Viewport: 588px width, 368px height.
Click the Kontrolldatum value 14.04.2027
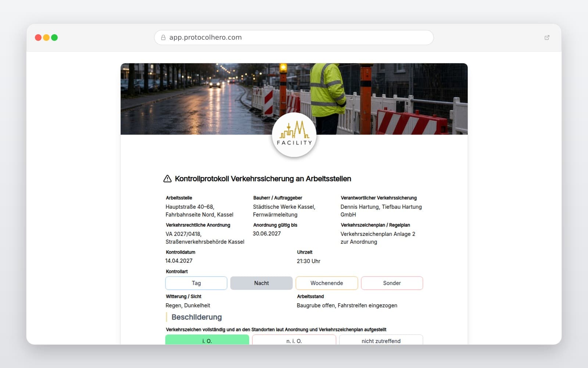tap(179, 261)
